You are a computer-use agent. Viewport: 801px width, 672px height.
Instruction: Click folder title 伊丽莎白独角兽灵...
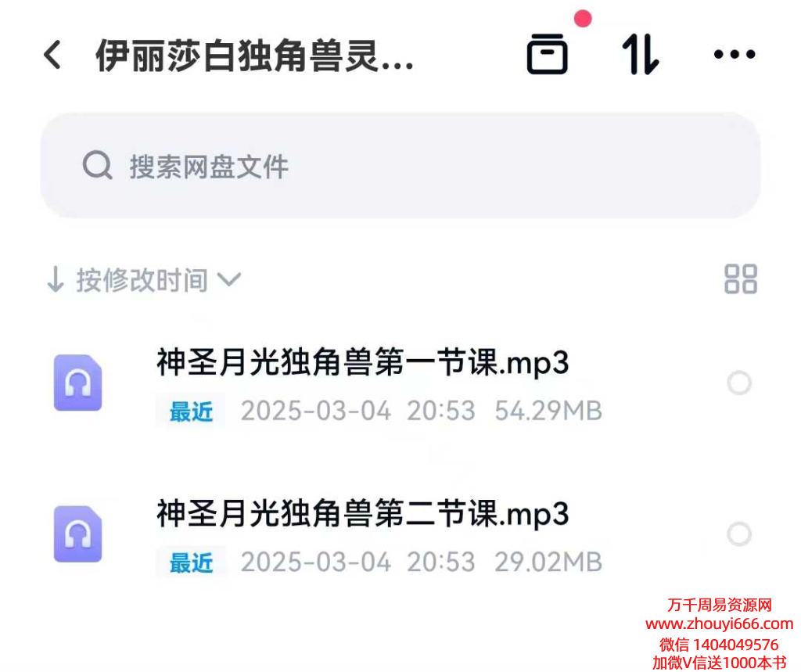254,56
